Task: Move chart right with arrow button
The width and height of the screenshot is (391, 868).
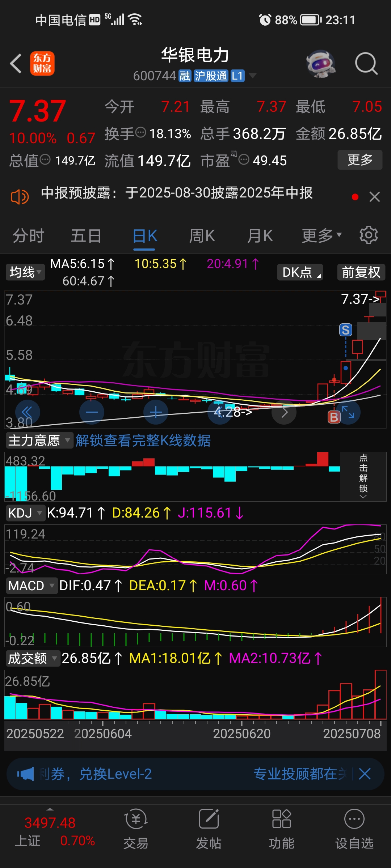Action: (x=284, y=412)
